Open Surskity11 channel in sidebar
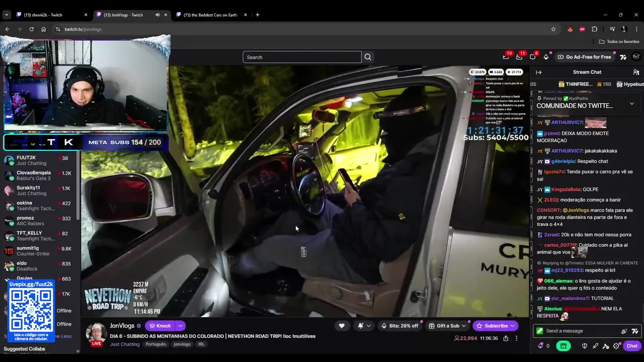The image size is (644, 362). (x=39, y=191)
